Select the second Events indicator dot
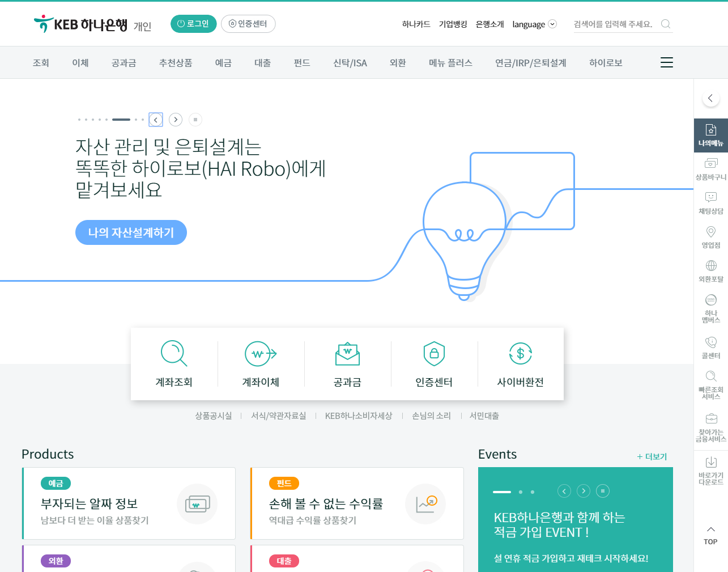 coord(521,492)
